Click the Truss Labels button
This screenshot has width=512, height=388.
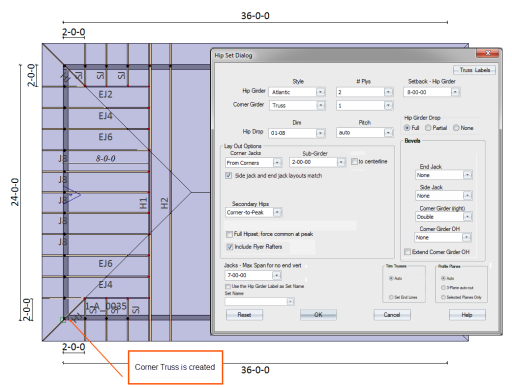(x=474, y=70)
